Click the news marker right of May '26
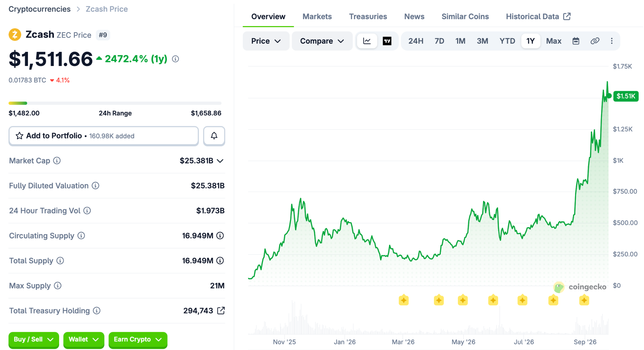 click(463, 300)
